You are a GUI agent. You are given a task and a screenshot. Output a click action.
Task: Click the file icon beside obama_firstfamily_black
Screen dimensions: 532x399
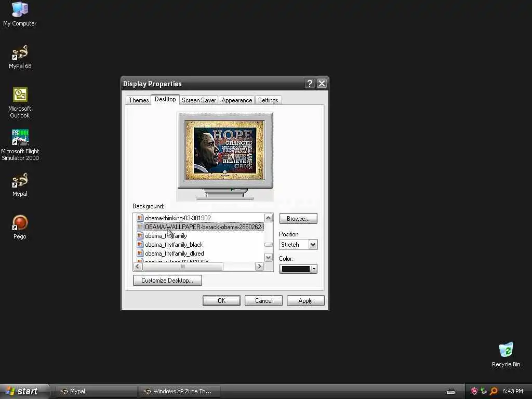click(x=140, y=244)
